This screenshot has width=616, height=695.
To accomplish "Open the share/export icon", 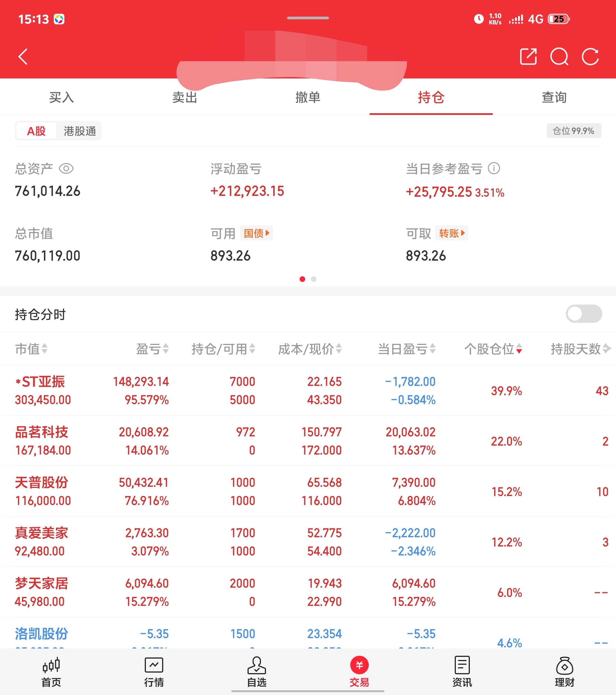I will pyautogui.click(x=528, y=56).
